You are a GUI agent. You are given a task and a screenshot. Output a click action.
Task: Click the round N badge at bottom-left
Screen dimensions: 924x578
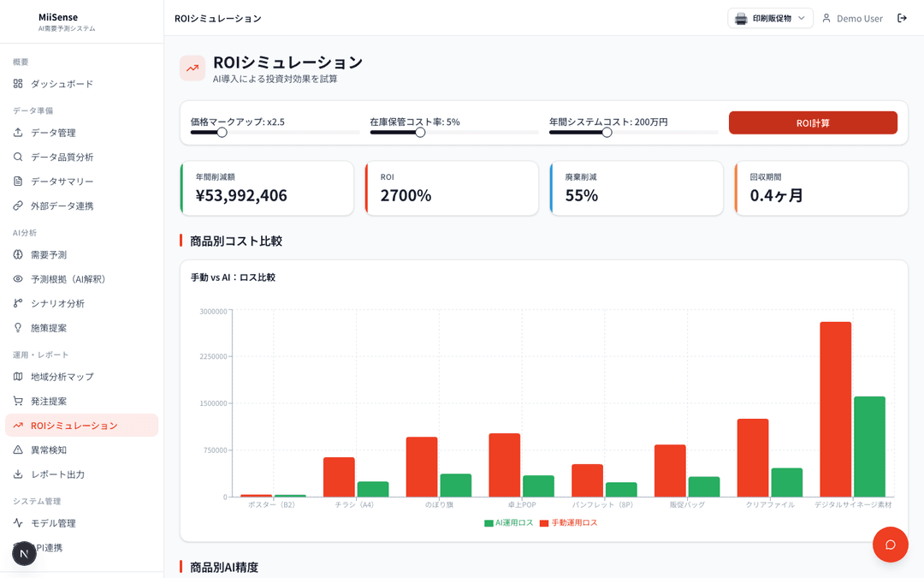pos(24,553)
